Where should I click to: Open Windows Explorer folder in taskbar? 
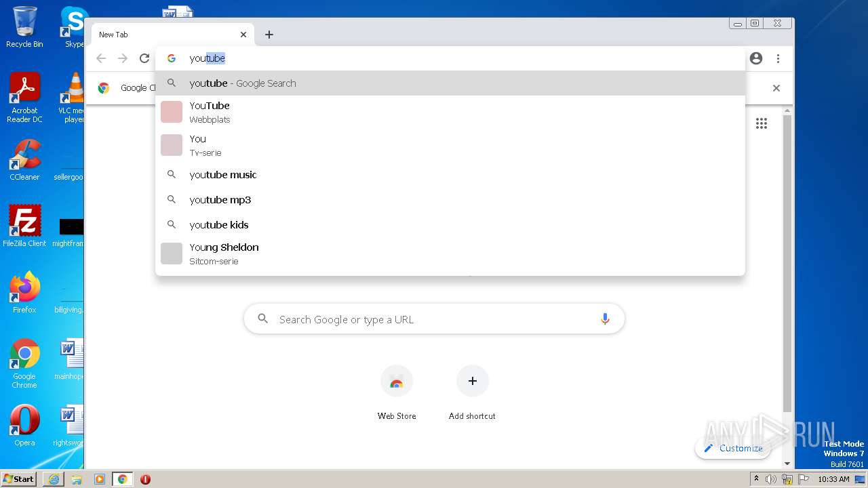(77, 479)
